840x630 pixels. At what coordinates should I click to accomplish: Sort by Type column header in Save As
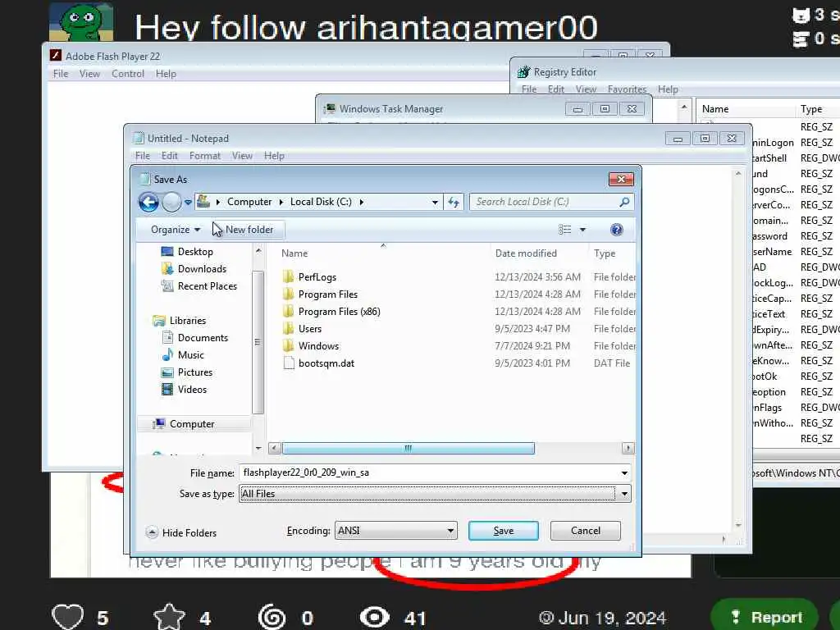[x=605, y=253]
